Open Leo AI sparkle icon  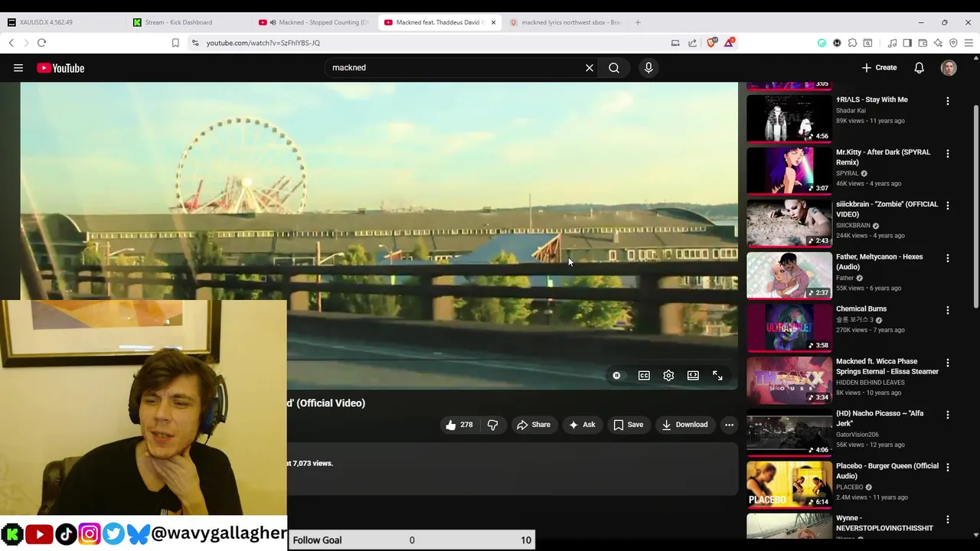pos(938,43)
